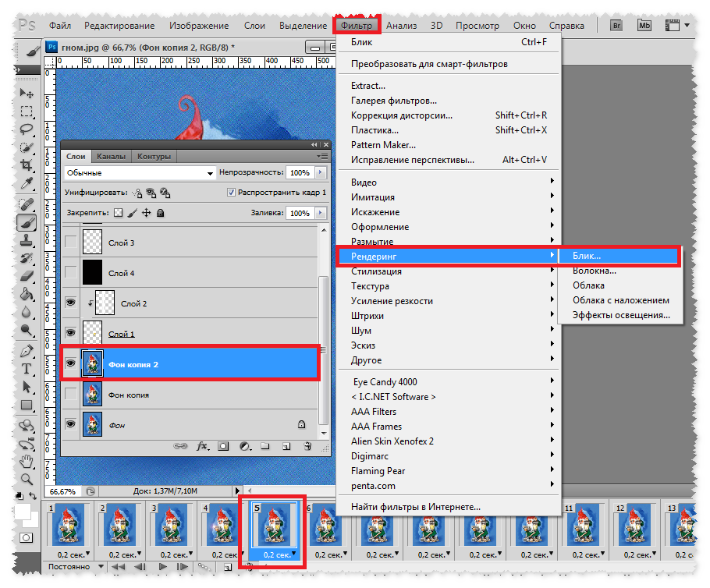This screenshot has width=710, height=588.
Task: Open Mini Bridge with the Mb icon
Action: point(644,26)
